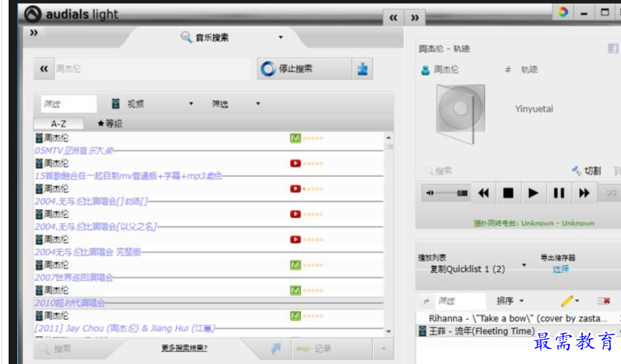Click the Facebook share icon
The height and width of the screenshot is (364, 621).
pos(612,48)
